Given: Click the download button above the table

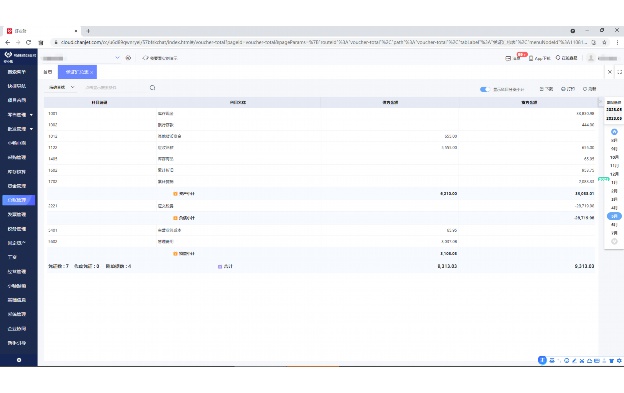Looking at the screenshot, I should click(546, 89).
